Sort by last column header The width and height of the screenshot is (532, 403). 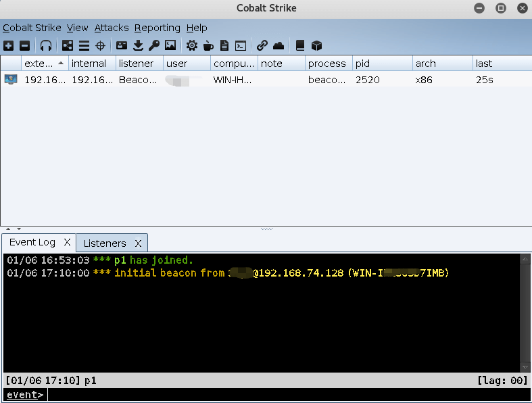tap(502, 64)
